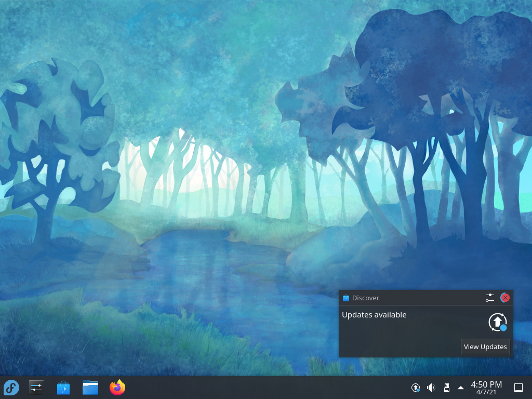532x399 pixels.
Task: Open the audio volume tray icon
Action: pos(431,388)
